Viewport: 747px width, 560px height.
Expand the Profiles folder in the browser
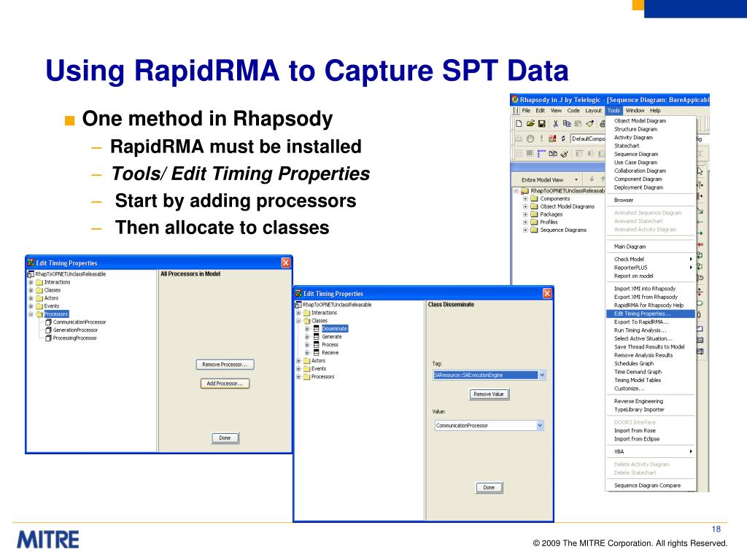(525, 222)
